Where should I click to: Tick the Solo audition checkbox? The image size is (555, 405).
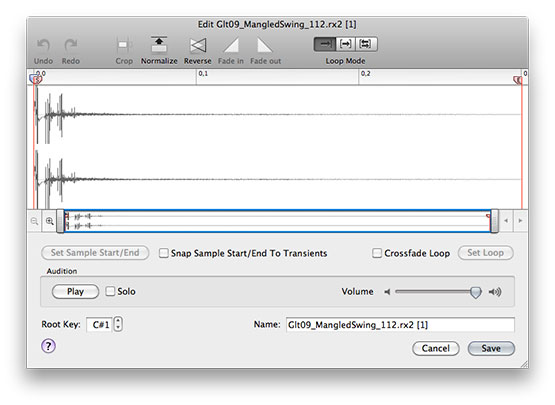pos(110,291)
